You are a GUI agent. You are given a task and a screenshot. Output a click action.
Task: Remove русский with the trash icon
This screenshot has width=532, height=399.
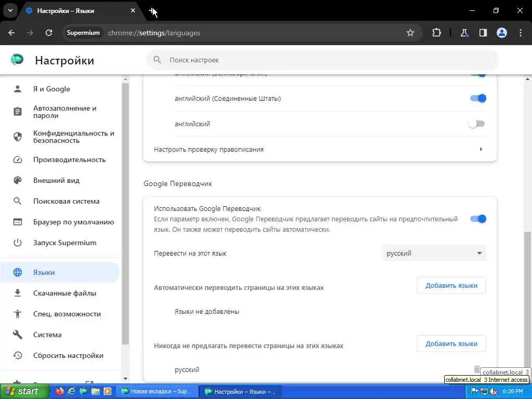pyautogui.click(x=477, y=369)
